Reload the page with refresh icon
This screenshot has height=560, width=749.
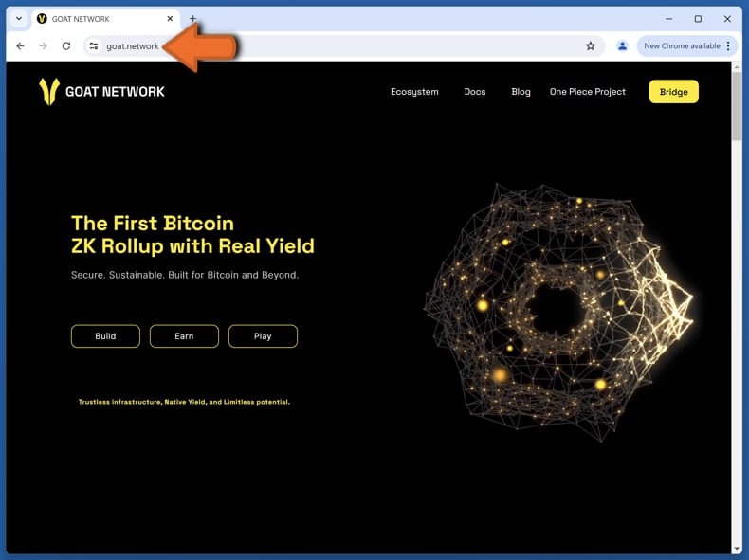66,45
